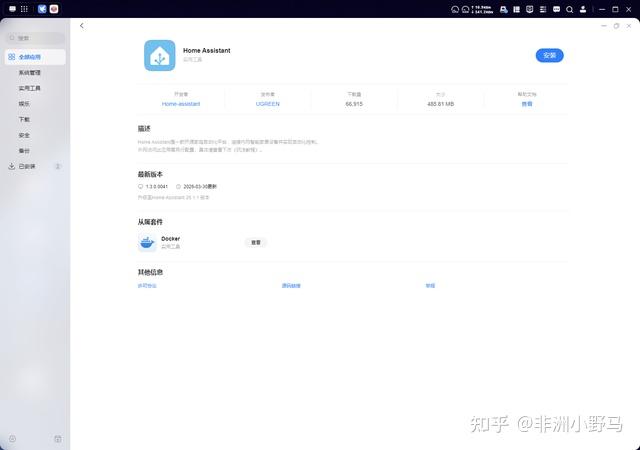
Task: Open the app grid launcher in top bar
Action: click(24, 9)
